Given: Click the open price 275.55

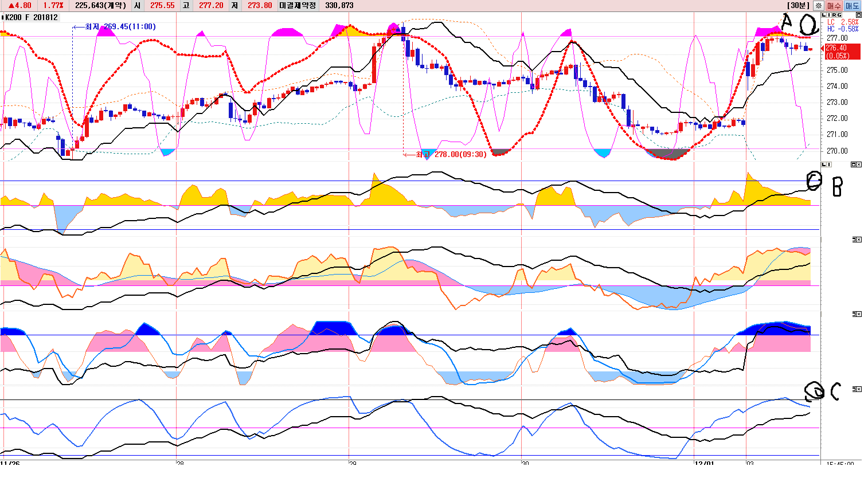Looking at the screenshot, I should pyautogui.click(x=162, y=5).
